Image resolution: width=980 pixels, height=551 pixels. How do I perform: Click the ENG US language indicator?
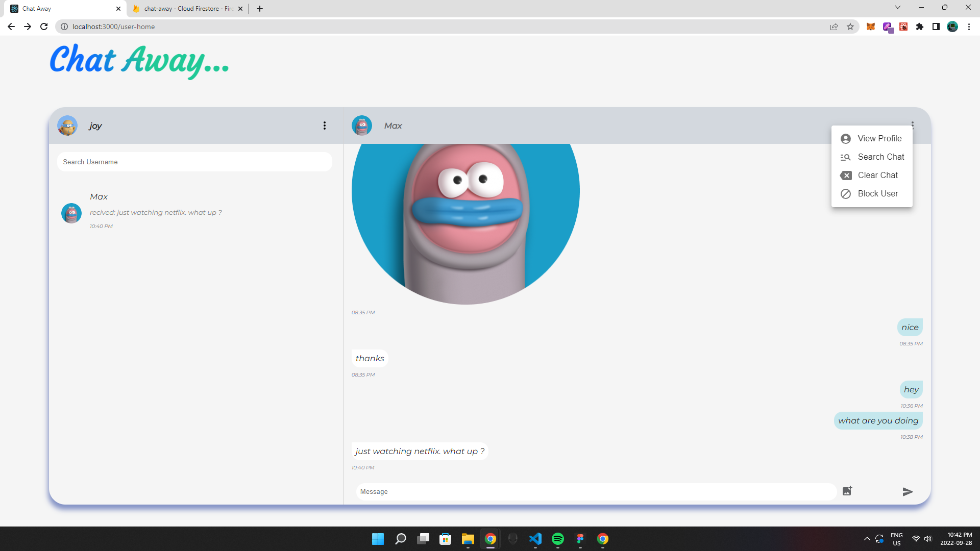[897, 539]
